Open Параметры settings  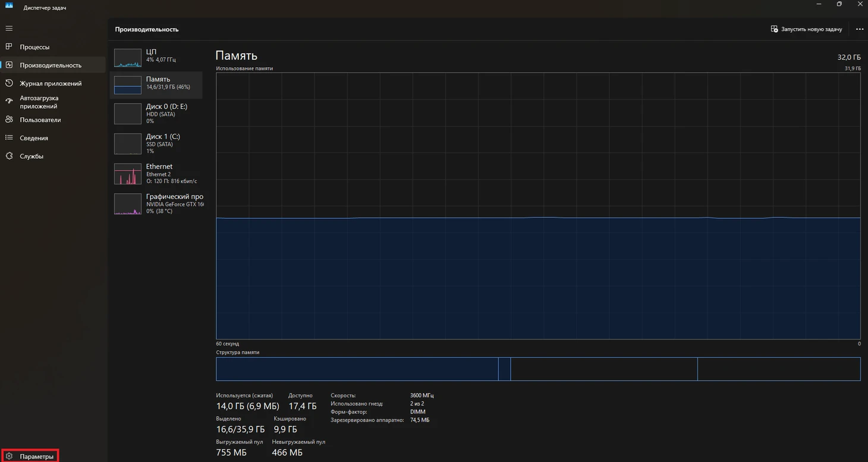[x=30, y=457]
